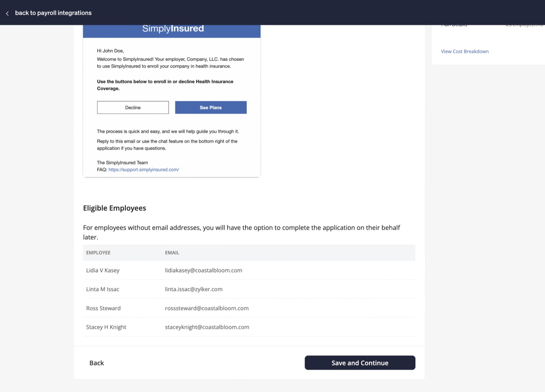Viewport: 545px width, 392px height.
Task: Click email linta.issac@zylker.com
Action: point(194,289)
